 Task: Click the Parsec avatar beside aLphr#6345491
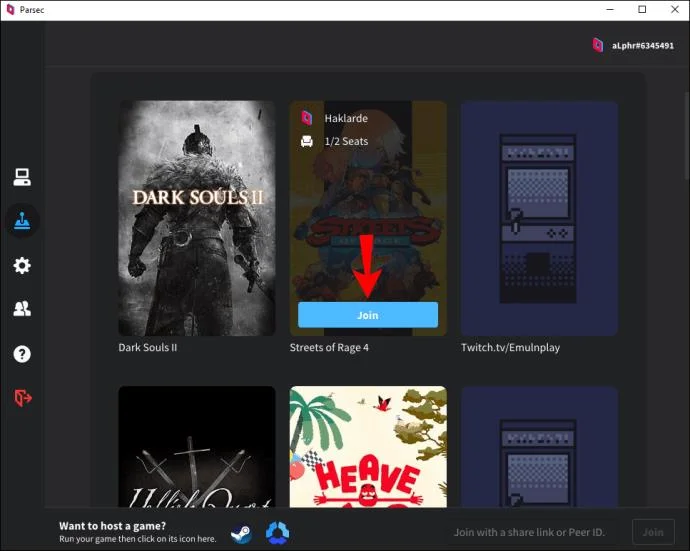598,45
